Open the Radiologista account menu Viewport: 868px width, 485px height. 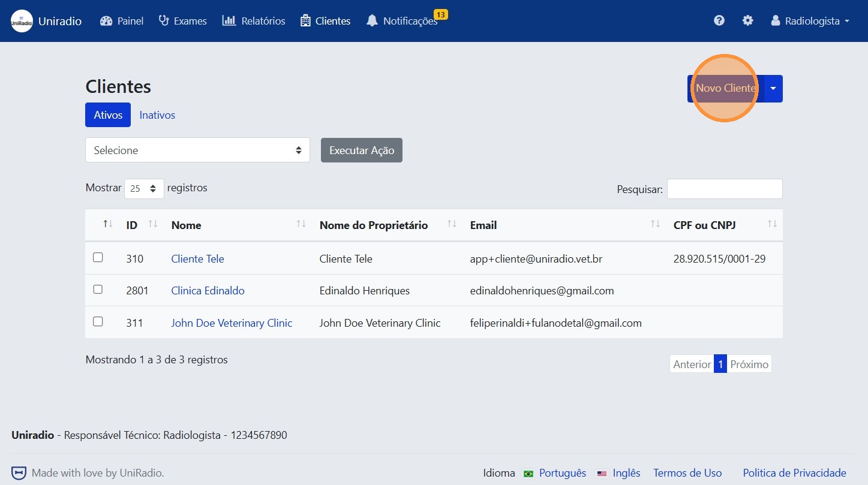810,20
